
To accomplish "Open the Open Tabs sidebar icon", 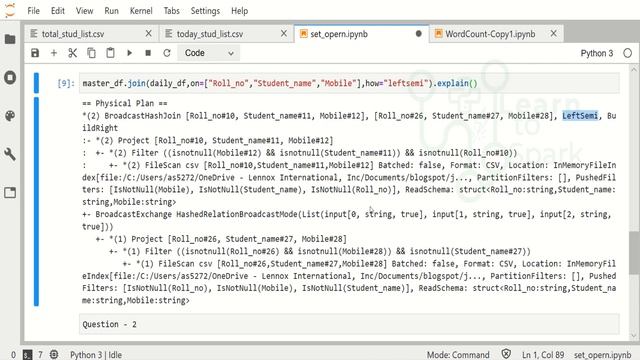I will click(10, 192).
